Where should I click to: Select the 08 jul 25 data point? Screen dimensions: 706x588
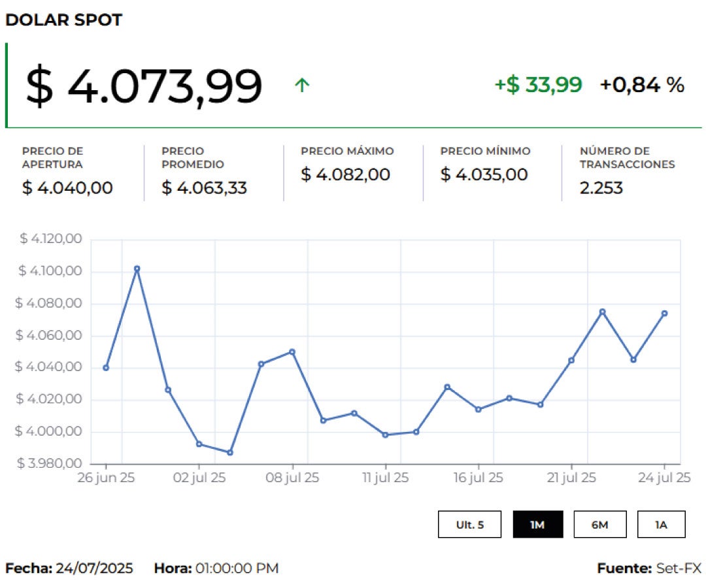pyautogui.click(x=292, y=351)
